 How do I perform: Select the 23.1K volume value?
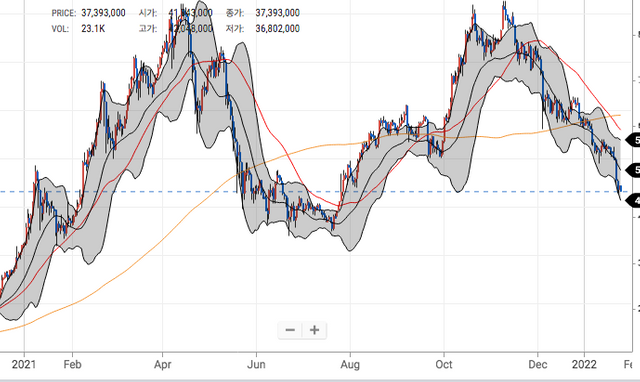coord(93,29)
